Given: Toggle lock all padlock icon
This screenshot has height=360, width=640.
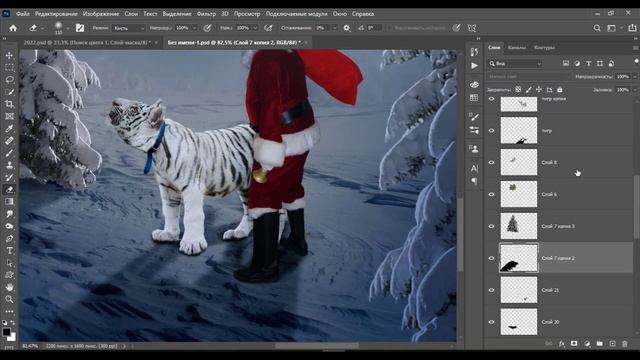Looking at the screenshot, I should 560,89.
